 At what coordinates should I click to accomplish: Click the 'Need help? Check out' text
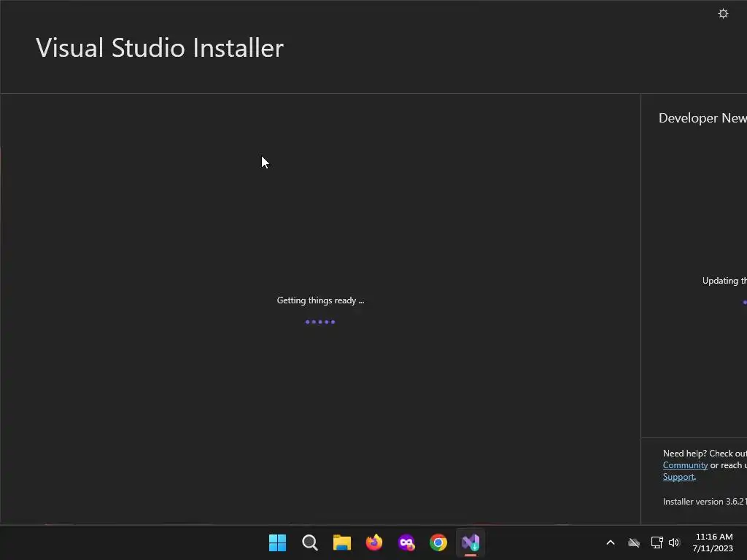705,454
